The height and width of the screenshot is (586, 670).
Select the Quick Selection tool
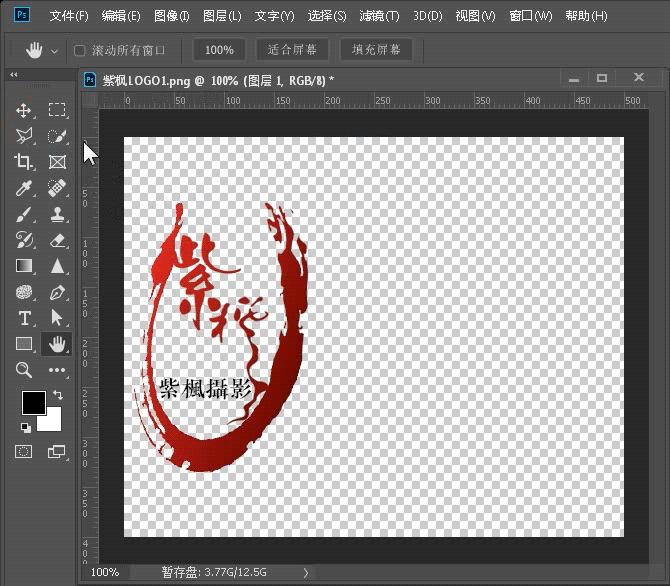(x=57, y=136)
